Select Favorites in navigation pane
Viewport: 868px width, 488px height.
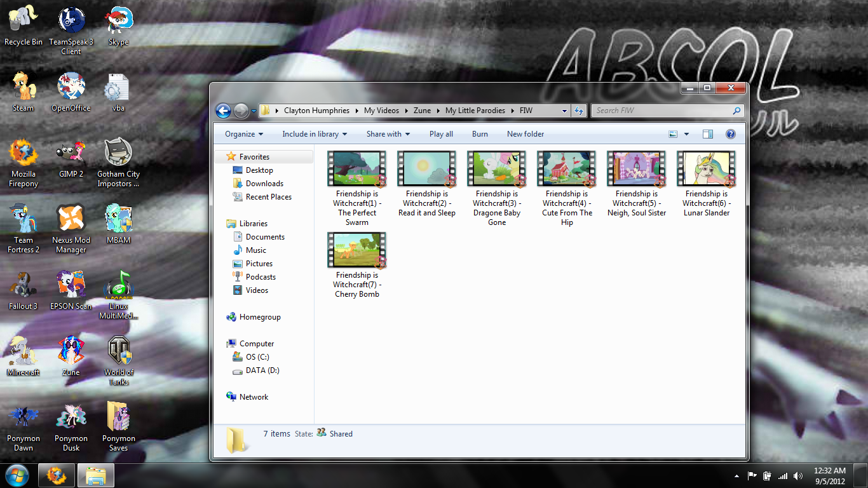(x=254, y=157)
